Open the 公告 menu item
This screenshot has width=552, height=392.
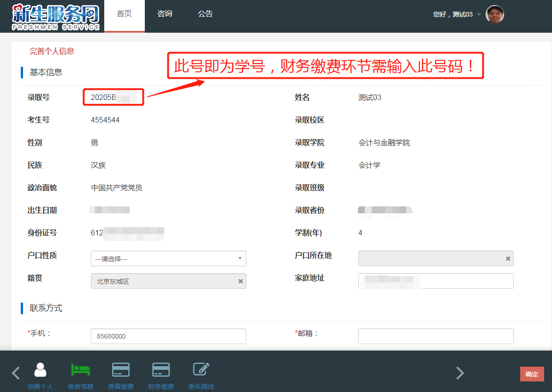(x=205, y=14)
